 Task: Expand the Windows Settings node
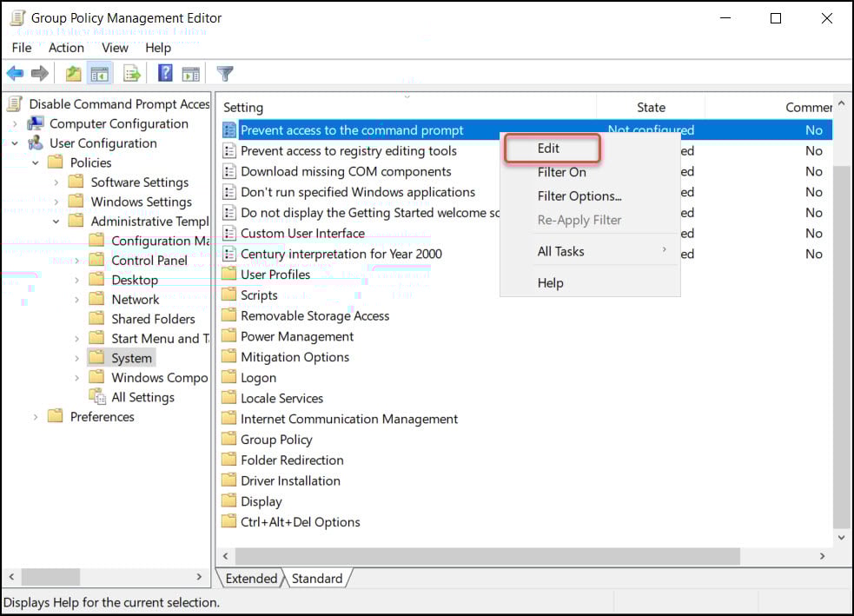pos(56,202)
